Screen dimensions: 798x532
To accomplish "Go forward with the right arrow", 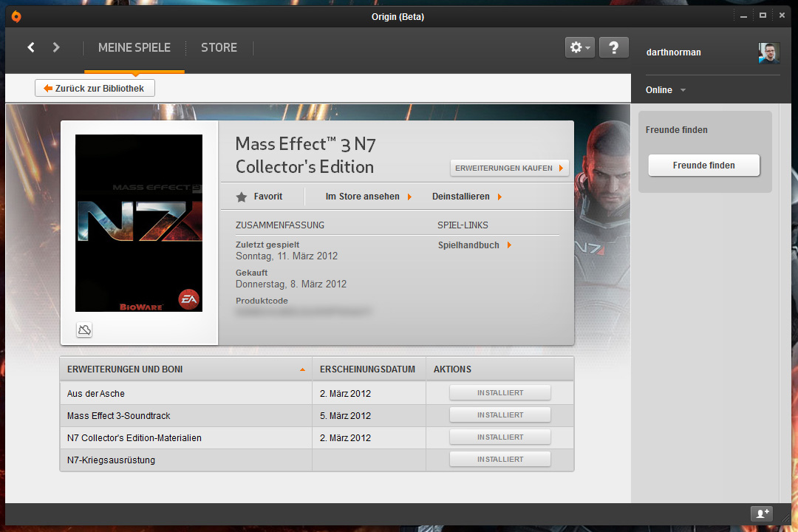I will (x=56, y=47).
